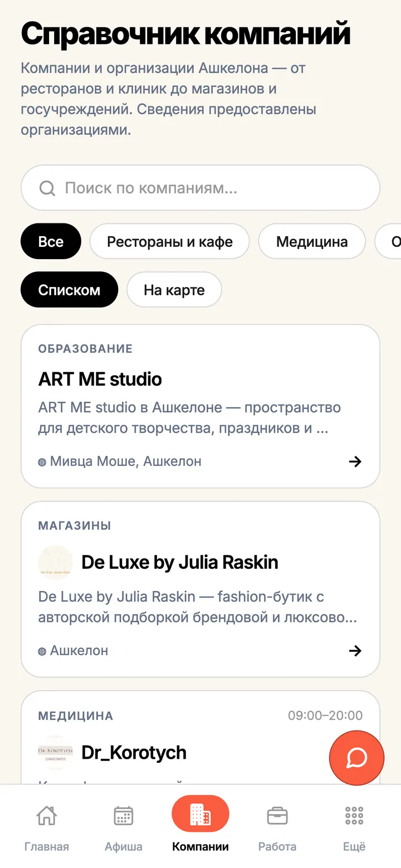Filter by Рестораны и кафе

170,241
